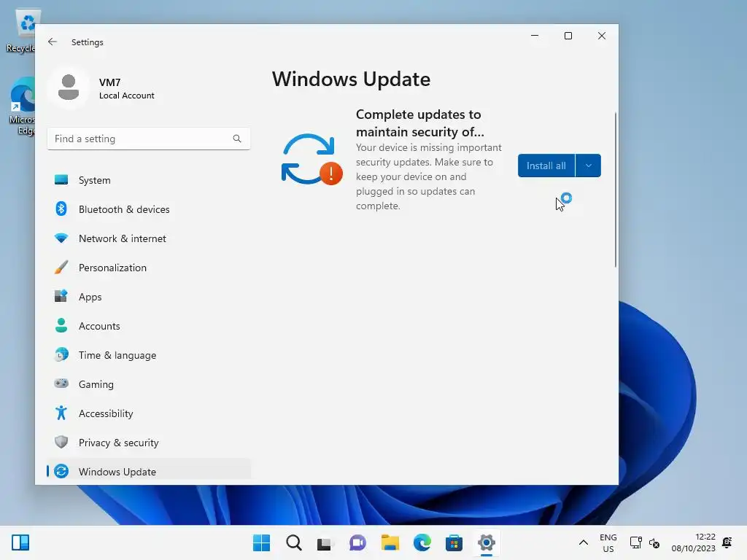The image size is (747, 560).
Task: Select the Recycle Bin desktop icon
Action: pyautogui.click(x=22, y=31)
